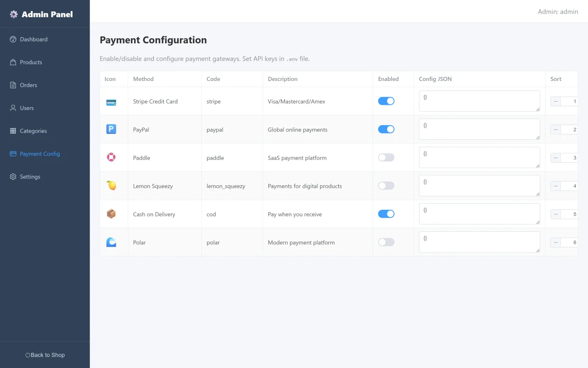Click the Dashboard gauge icon
Image resolution: width=588 pixels, height=368 pixels.
(x=13, y=40)
